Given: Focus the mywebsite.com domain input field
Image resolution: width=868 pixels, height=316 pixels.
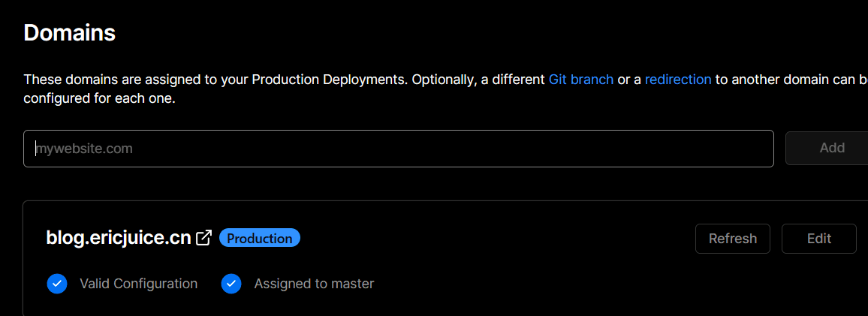Looking at the screenshot, I should tap(398, 149).
